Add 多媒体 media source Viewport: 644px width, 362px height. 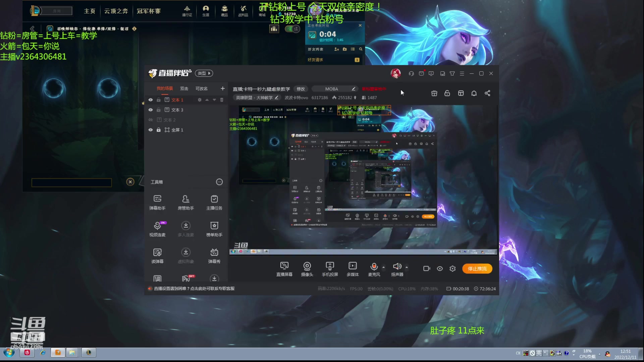pos(353,269)
